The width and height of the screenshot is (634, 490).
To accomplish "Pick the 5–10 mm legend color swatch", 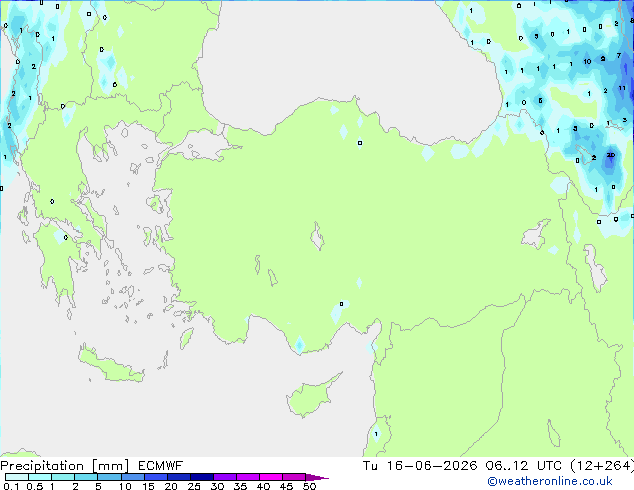I will click(109, 477).
